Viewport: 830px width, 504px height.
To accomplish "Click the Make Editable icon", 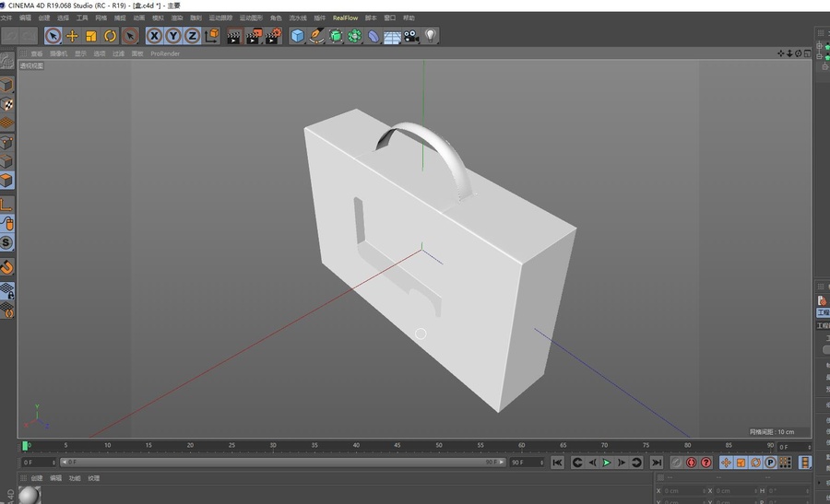I will (6, 62).
